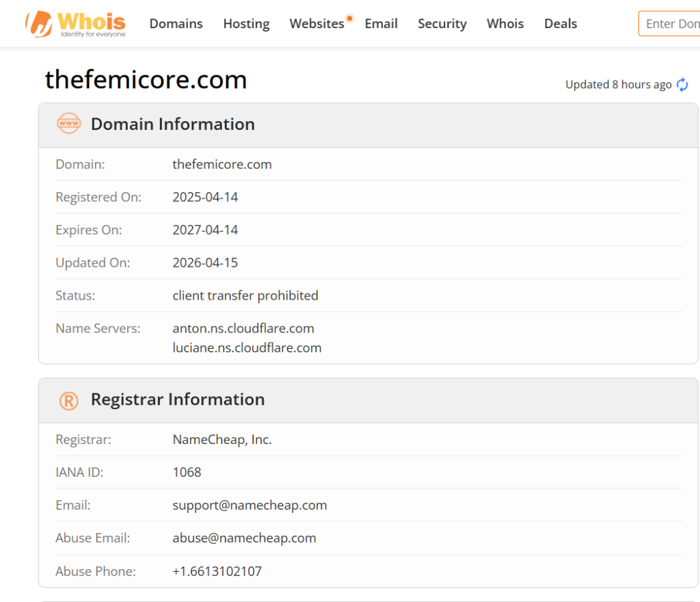The height and width of the screenshot is (602, 700).
Task: Click the 'Registrar:' label
Action: (83, 439)
